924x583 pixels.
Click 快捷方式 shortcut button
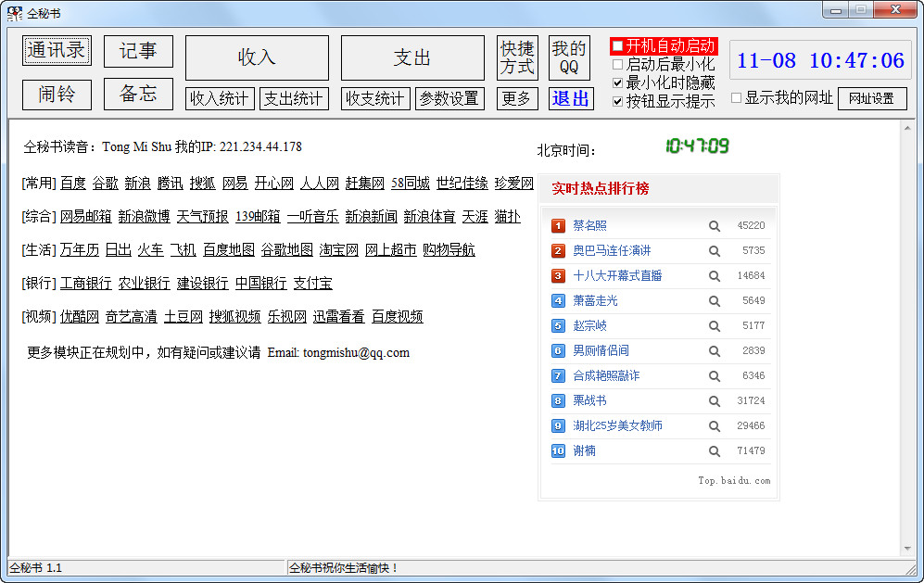pos(517,57)
